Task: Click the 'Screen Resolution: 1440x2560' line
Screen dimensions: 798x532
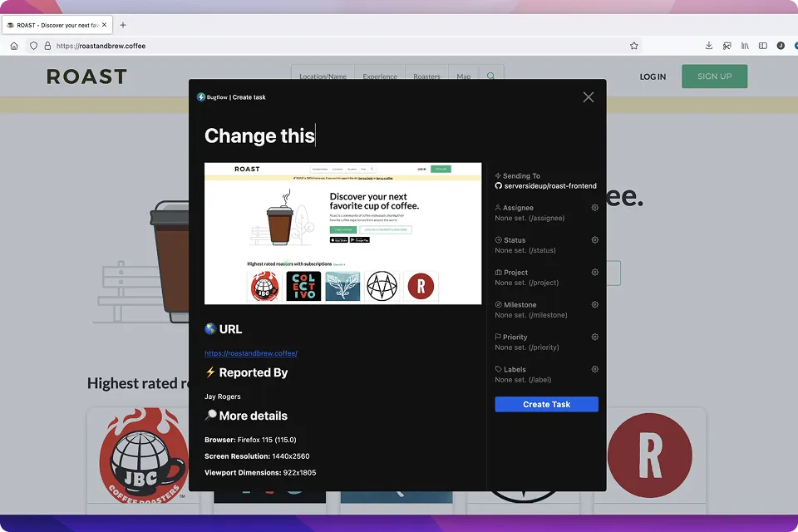Action: pos(257,456)
